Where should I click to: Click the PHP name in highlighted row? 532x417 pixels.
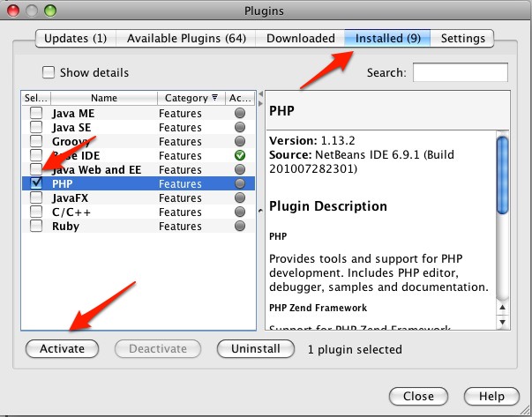[x=63, y=183]
